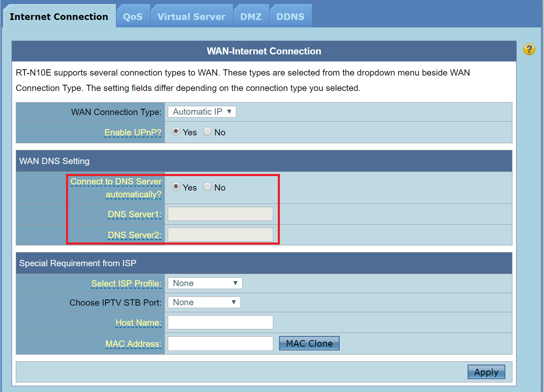Select Yes for connecting to DNS server automatically
This screenshot has height=392, width=544.
[x=176, y=187]
